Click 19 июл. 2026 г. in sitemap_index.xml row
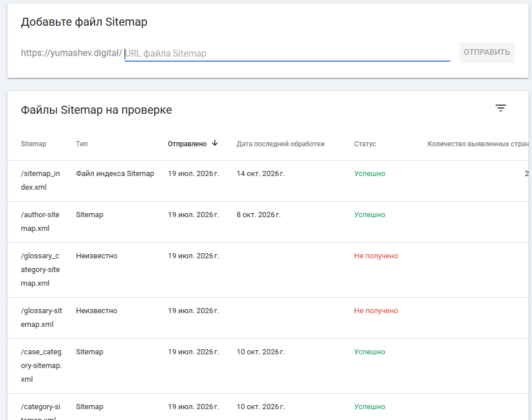The image size is (532, 420). coord(193,173)
